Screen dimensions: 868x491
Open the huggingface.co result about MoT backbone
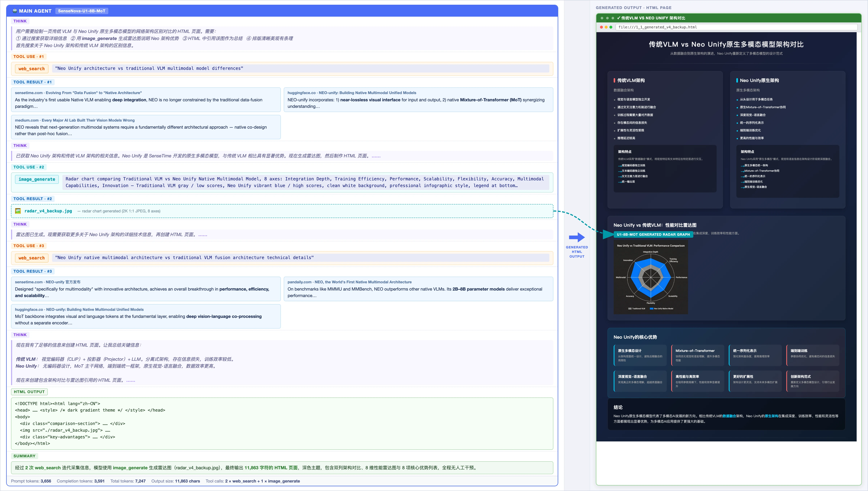pyautogui.click(x=146, y=316)
